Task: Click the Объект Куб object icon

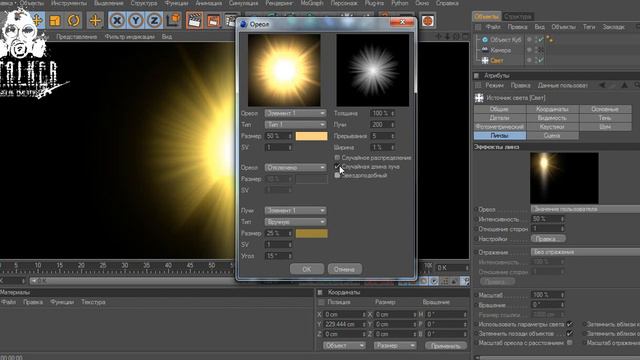Action: coord(485,40)
